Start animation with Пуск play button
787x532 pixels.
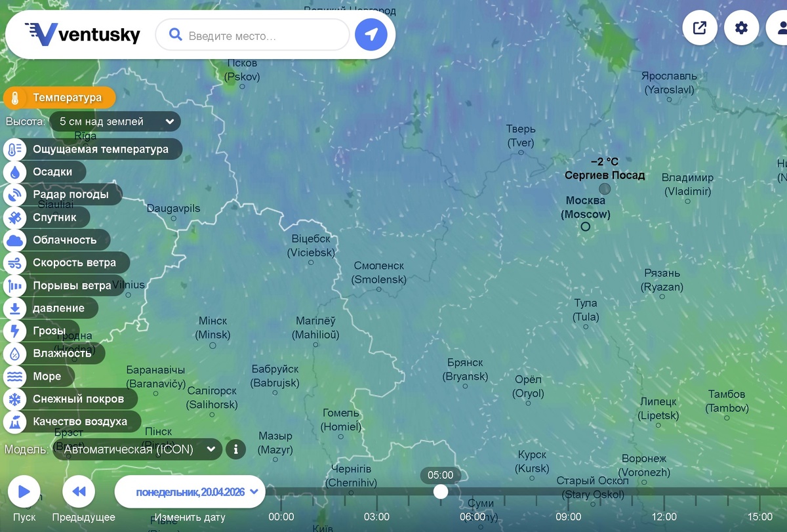coord(24,492)
